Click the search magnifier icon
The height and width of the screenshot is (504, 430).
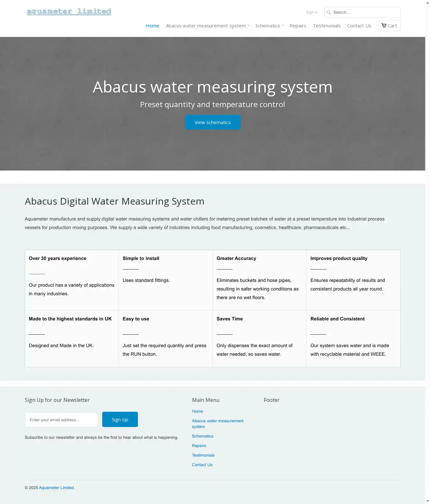pos(329,12)
